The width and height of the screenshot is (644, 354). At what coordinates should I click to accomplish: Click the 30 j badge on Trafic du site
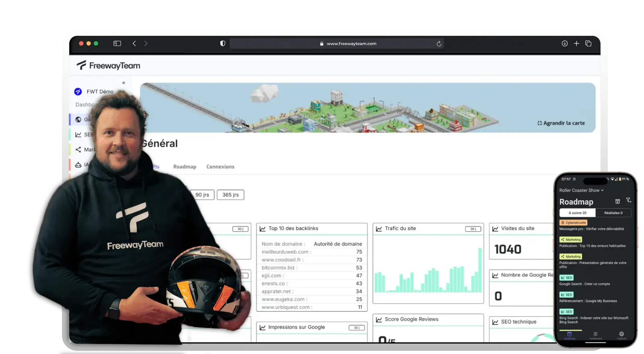[x=473, y=229]
